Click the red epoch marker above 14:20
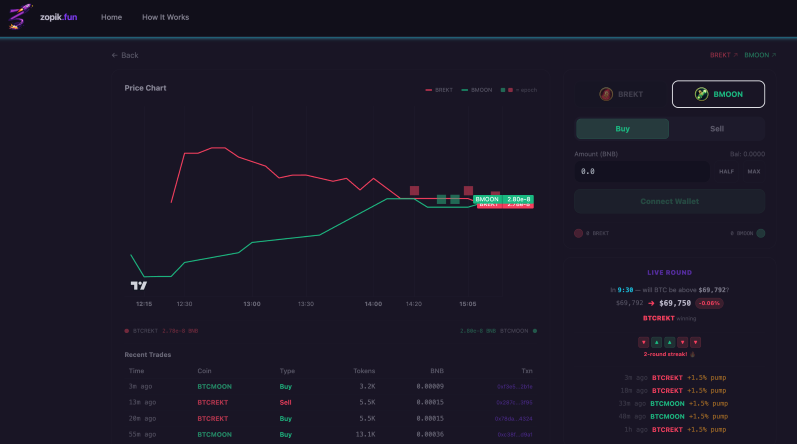The image size is (797, 444). [414, 191]
